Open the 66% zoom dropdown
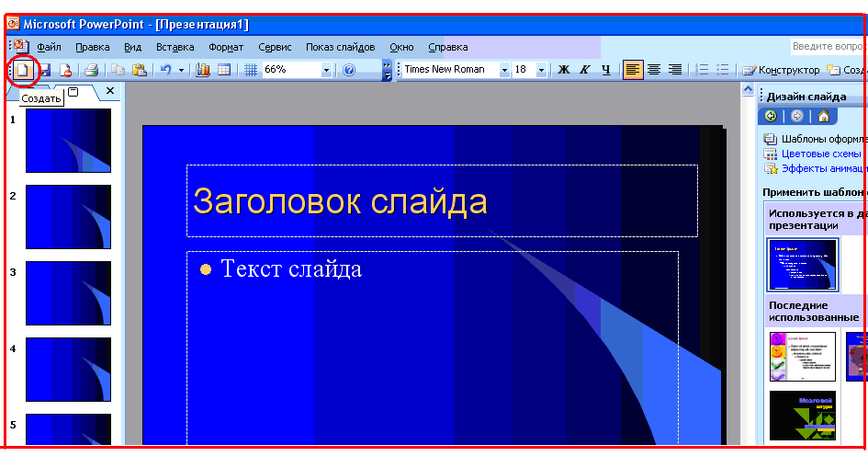Viewport: 868px width, 468px height. [326, 70]
